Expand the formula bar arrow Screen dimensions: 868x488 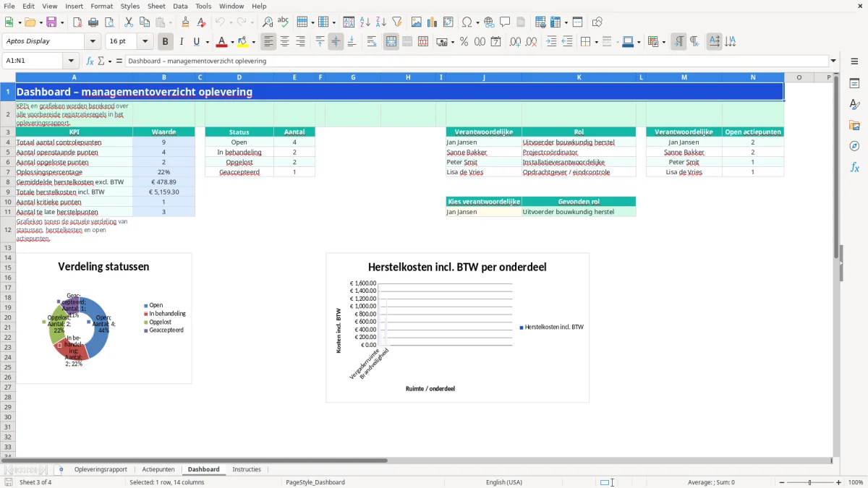click(x=834, y=61)
